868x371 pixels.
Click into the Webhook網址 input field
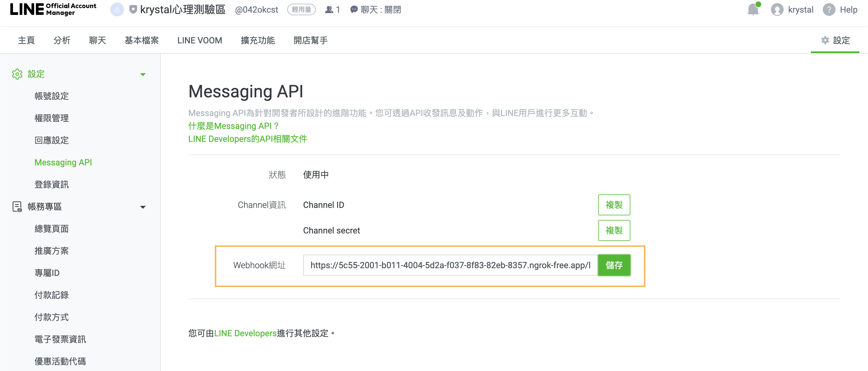click(450, 265)
